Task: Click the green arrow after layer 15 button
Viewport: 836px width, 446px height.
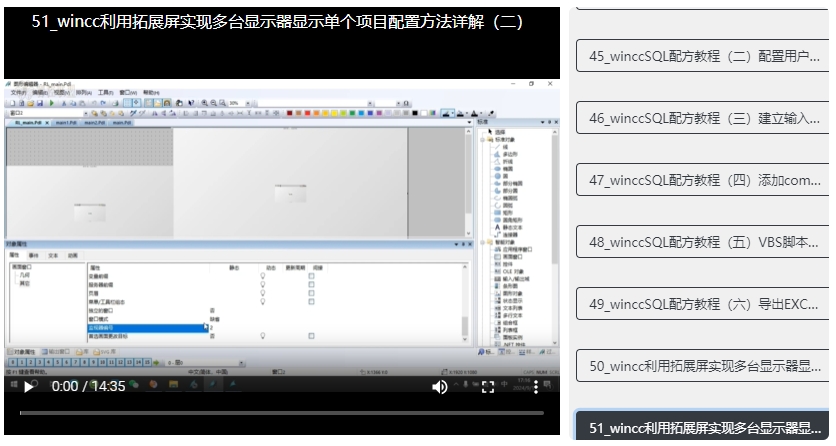Action: click(156, 362)
